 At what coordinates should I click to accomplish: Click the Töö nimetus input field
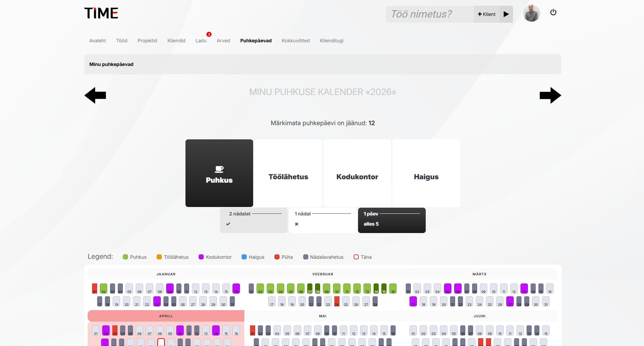(429, 14)
